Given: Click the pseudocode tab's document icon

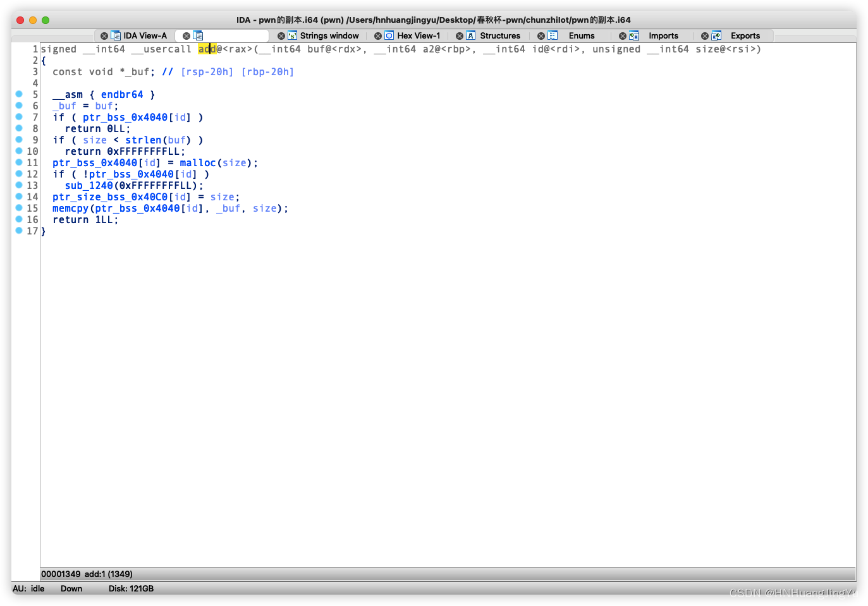Looking at the screenshot, I should click(x=198, y=36).
